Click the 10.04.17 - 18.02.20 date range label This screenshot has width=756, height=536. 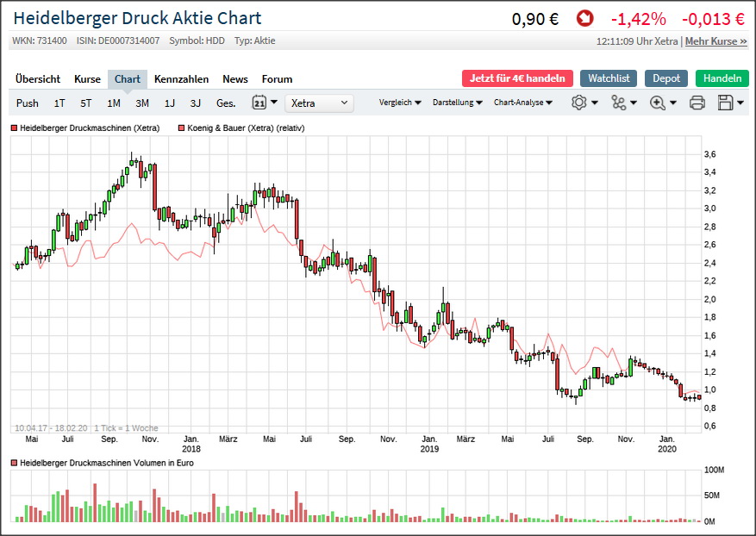(x=51, y=428)
